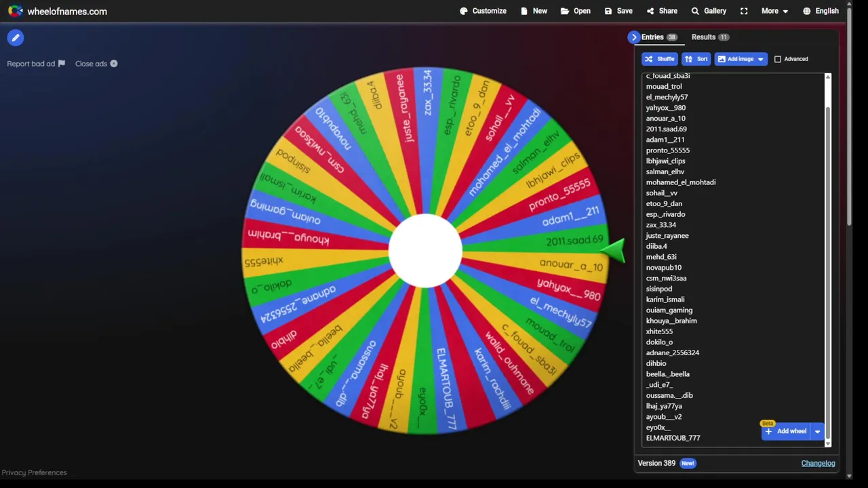Image resolution: width=868 pixels, height=488 pixels.
Task: Click the Customize palette icon
Action: pyautogui.click(x=464, y=11)
